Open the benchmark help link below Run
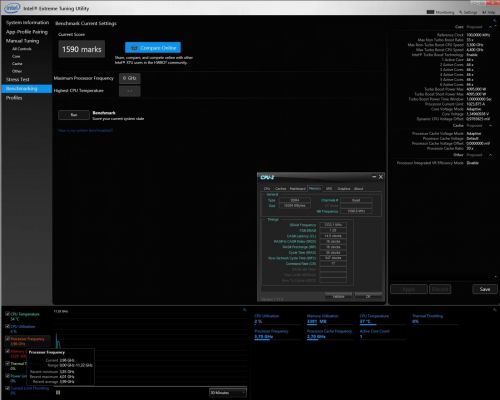500x400 pixels. pos(86,130)
